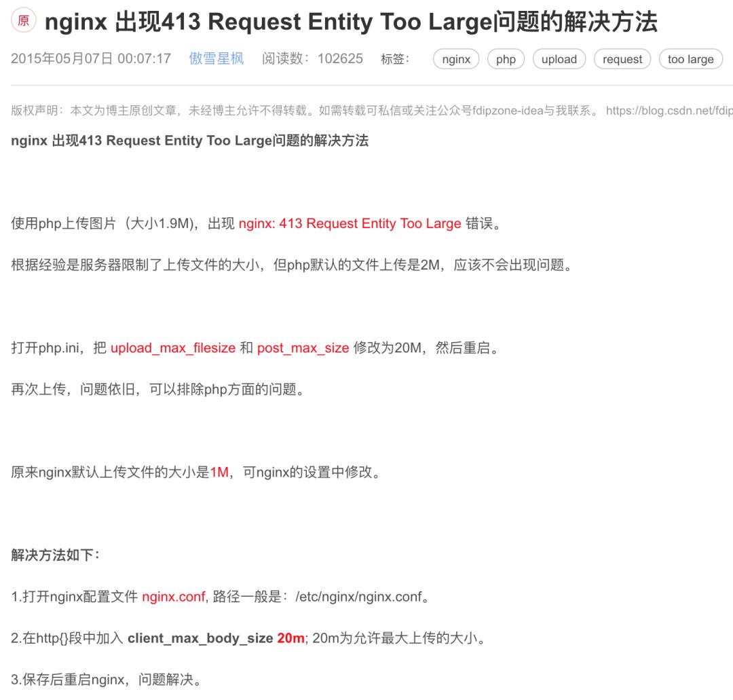Click red post_max_size text
This screenshot has width=733, height=700.
click(x=303, y=348)
